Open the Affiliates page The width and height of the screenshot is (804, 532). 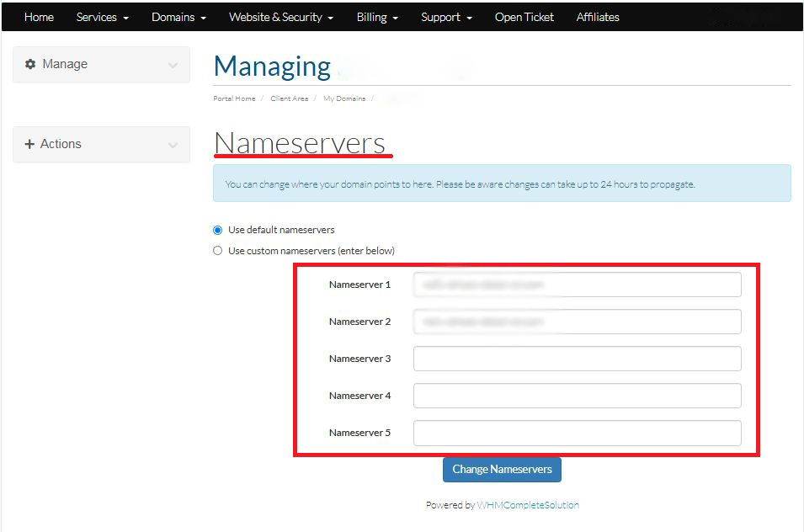(598, 17)
